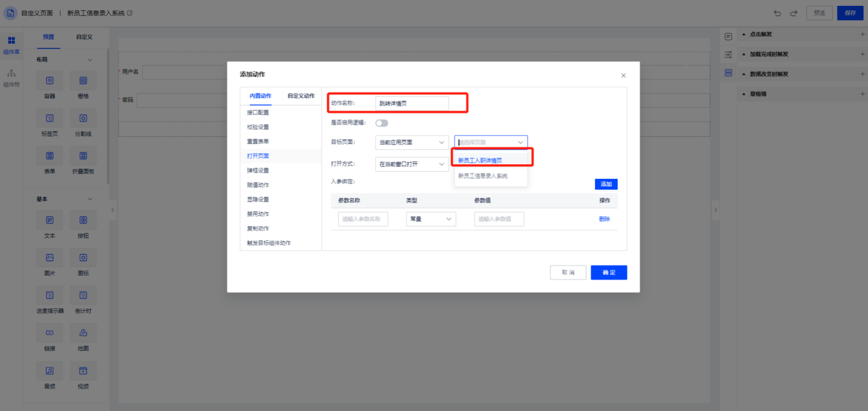Open the 组件树 component tree sidebar

[x=11, y=78]
